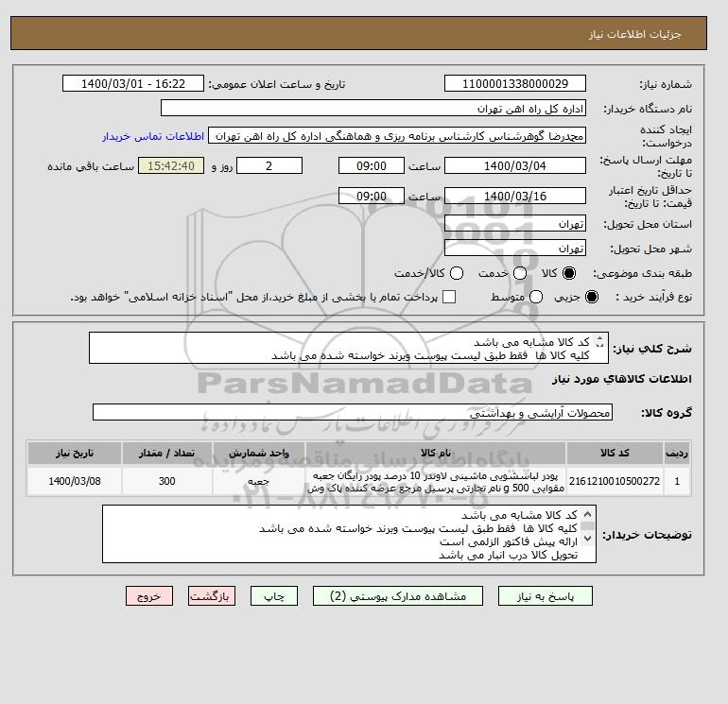Click the quantity cell 300
The image size is (728, 704).
(167, 481)
